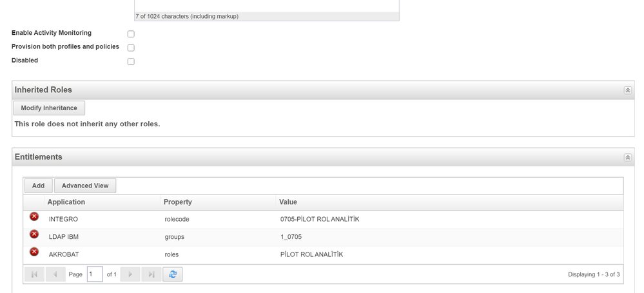Enable Activity Monitoring checkbox
The image size is (644, 293).
131,34
